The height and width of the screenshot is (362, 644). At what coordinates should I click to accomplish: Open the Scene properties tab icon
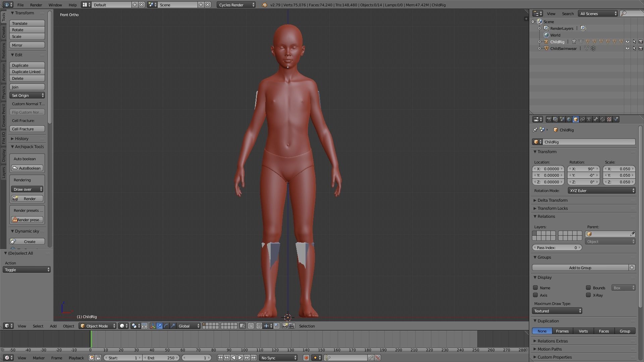(x=562, y=119)
